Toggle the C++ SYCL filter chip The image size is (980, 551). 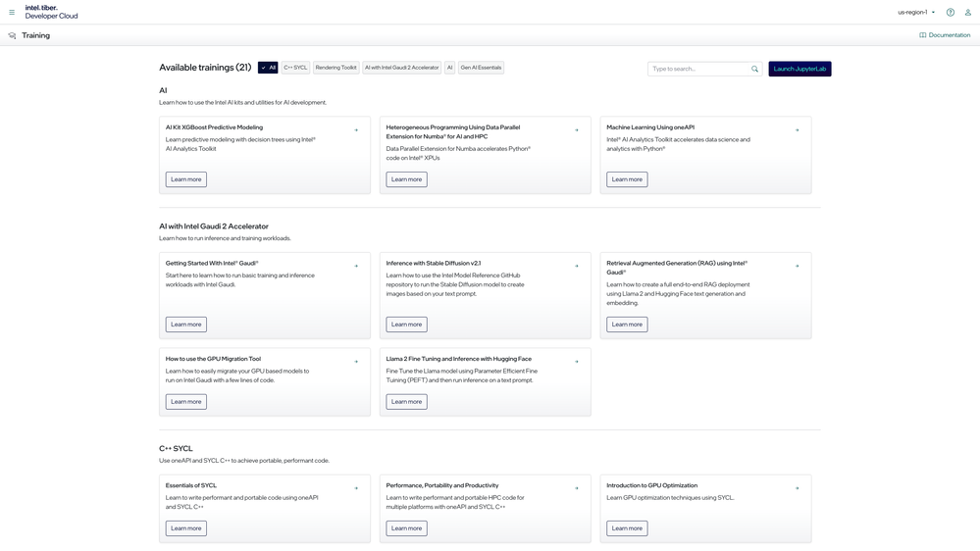(295, 68)
